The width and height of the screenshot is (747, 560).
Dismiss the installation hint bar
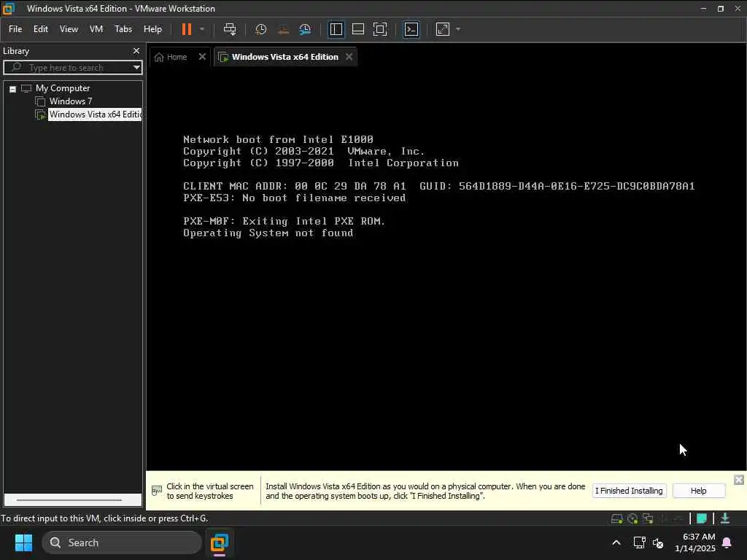[x=738, y=480]
